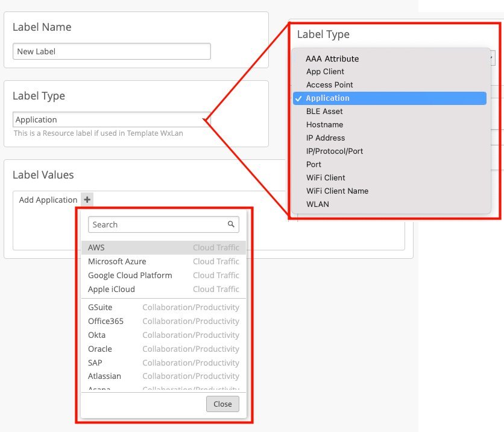
Task: Select App Client from the list
Action: coord(325,71)
